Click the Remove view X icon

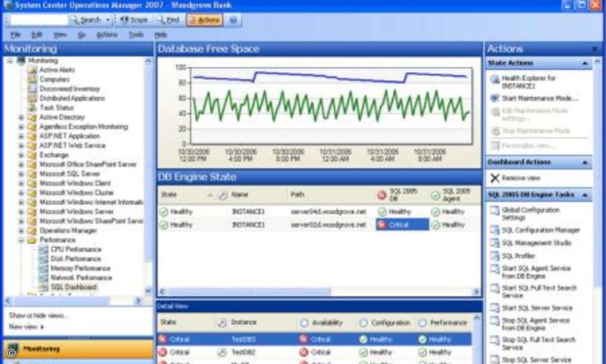click(x=495, y=178)
